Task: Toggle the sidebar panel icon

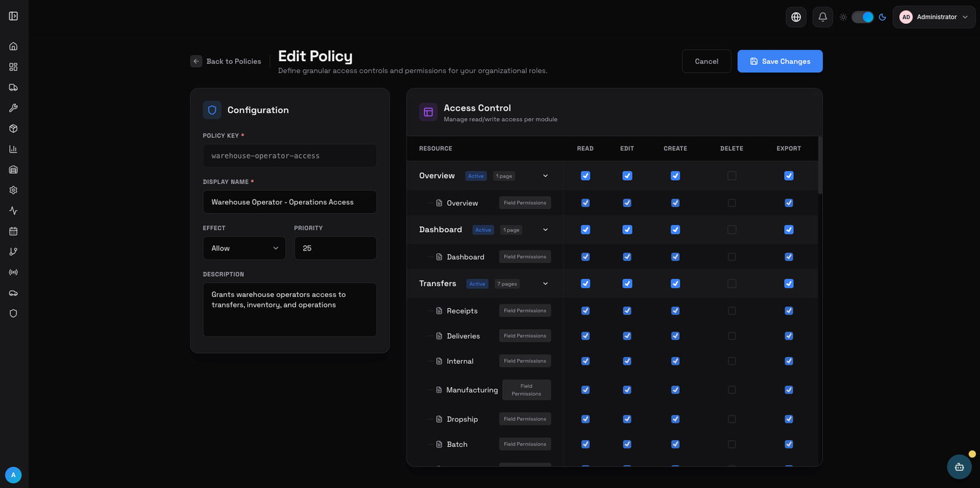Action: (13, 16)
